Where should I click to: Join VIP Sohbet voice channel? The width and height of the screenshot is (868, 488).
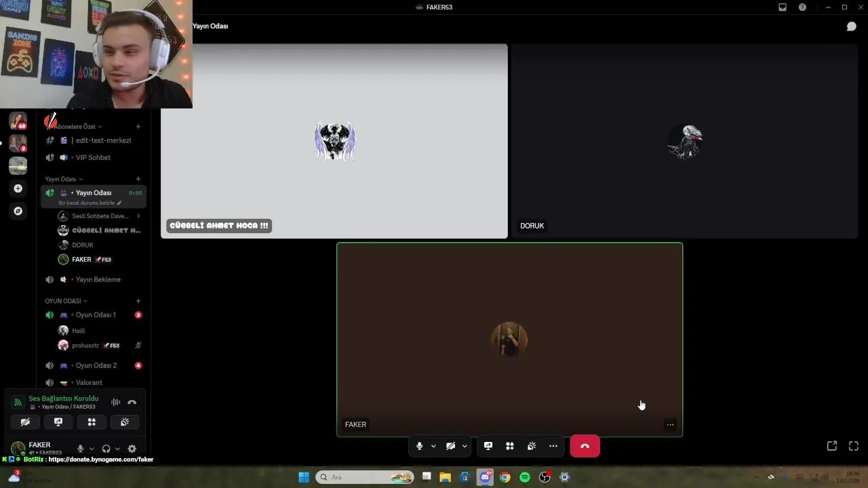(93, 157)
